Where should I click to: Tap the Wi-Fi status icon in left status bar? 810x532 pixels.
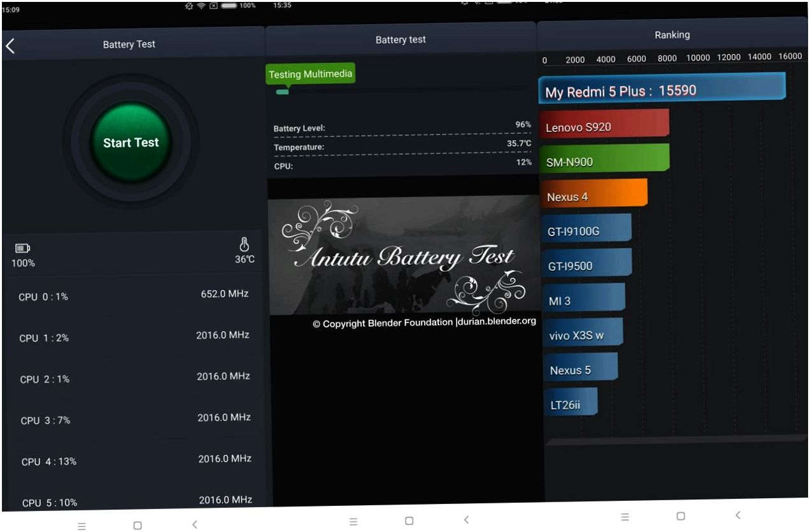(201, 6)
